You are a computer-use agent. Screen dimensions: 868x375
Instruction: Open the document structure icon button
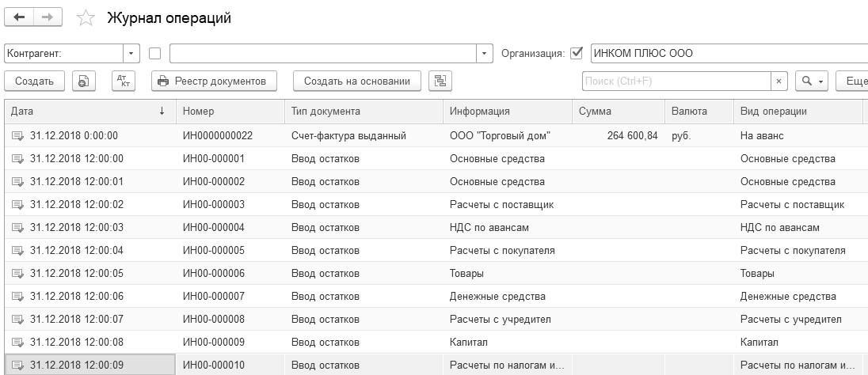[440, 81]
